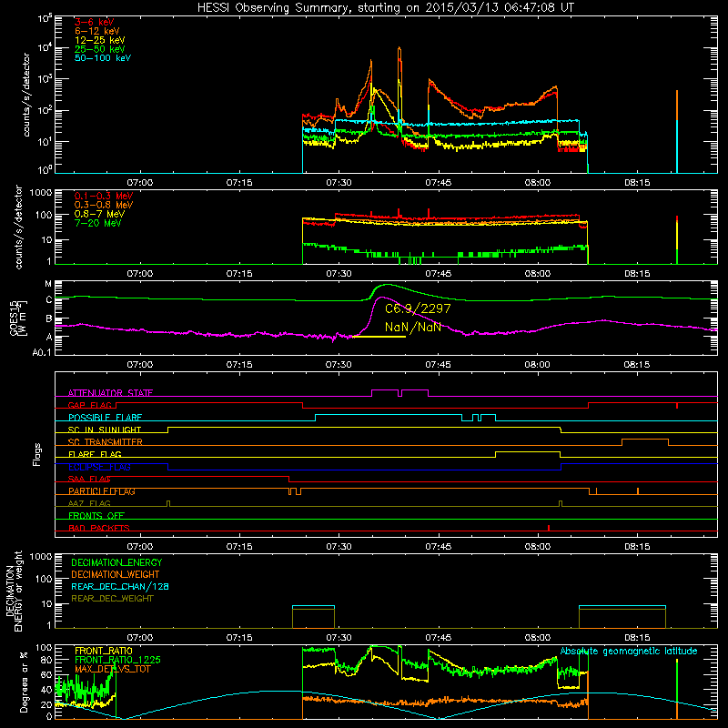
Task: Select the 25-50 keV legend label
Action: click(100, 49)
